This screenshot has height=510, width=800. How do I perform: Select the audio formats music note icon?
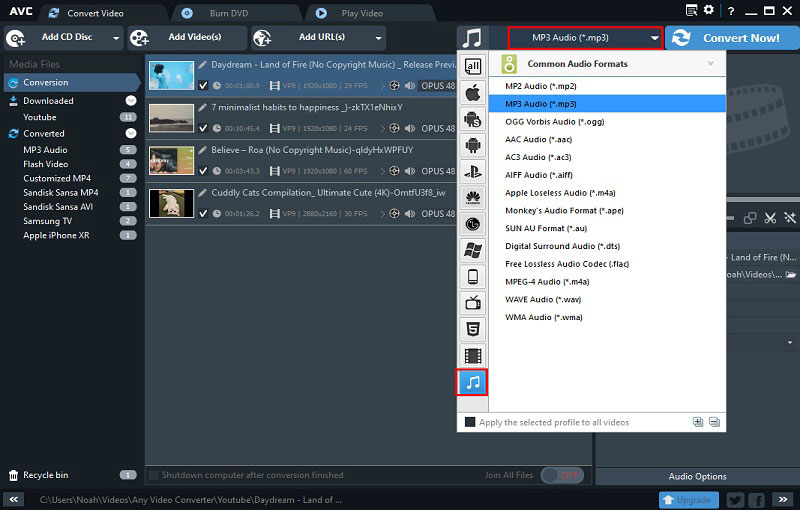click(x=472, y=382)
